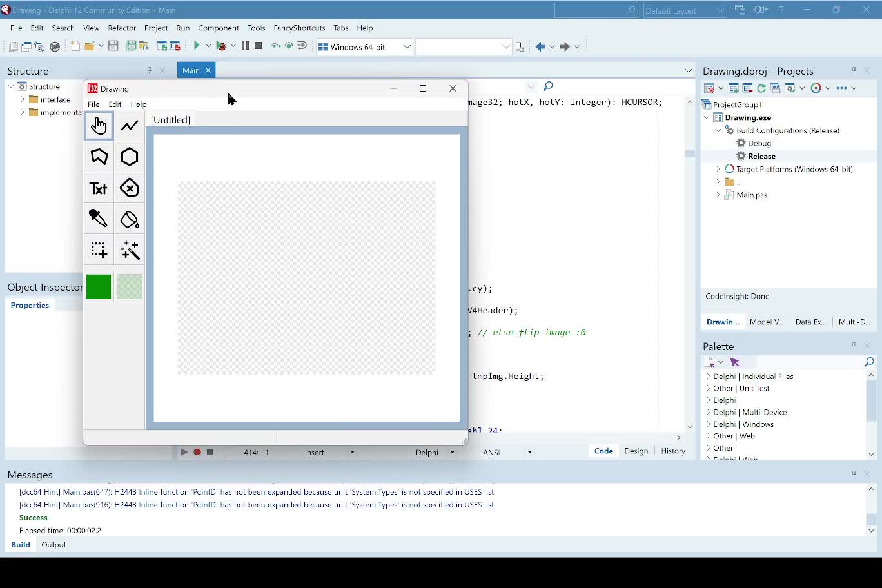Switch editor to Design view

[x=636, y=451]
